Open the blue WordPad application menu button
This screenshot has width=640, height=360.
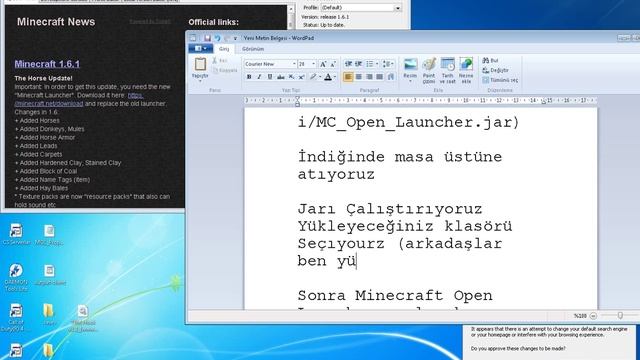point(200,49)
